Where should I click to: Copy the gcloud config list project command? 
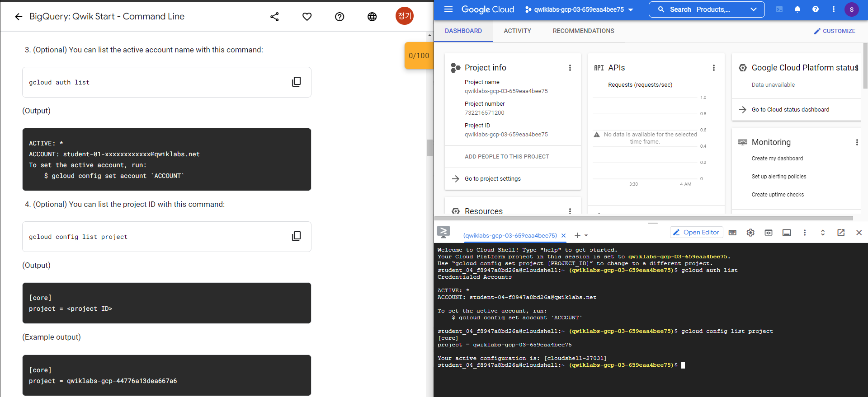click(297, 236)
